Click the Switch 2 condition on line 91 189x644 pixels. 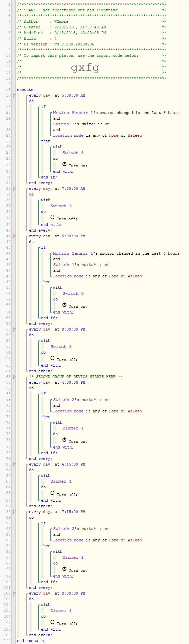pos(81,529)
